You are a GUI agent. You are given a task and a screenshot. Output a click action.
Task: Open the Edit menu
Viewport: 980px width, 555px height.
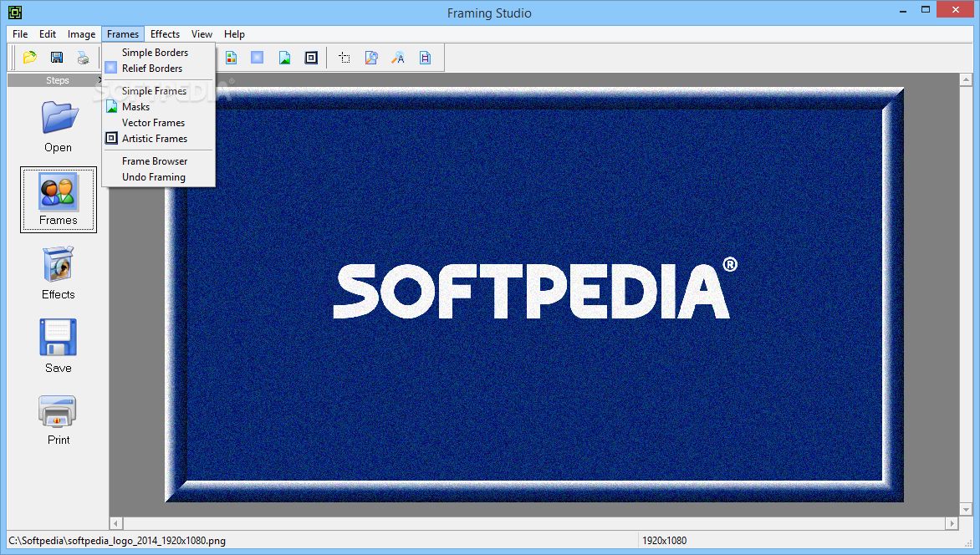point(48,33)
